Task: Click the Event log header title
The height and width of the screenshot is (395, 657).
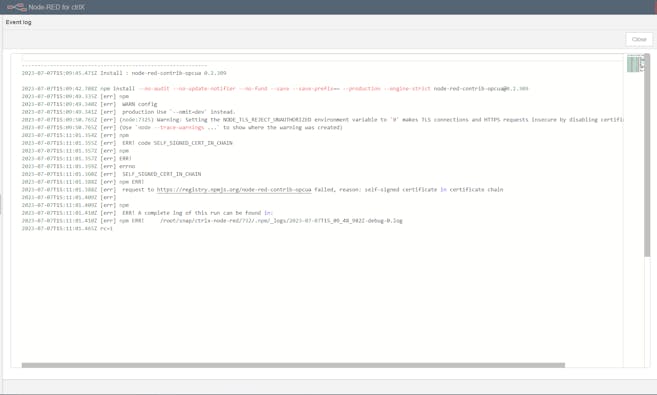Action: click(18, 22)
